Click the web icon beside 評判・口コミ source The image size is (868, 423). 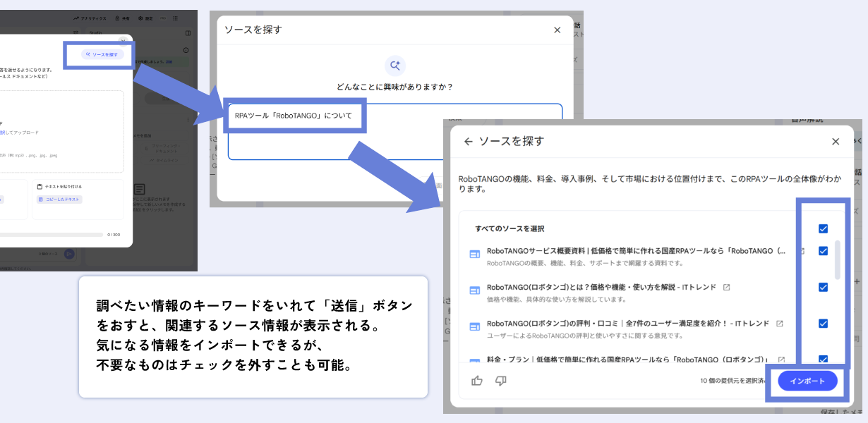(475, 326)
